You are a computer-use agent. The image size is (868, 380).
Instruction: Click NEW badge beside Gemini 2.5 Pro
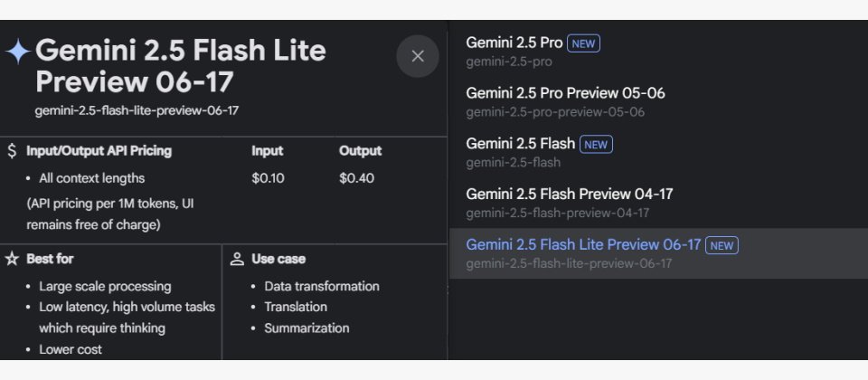click(583, 43)
